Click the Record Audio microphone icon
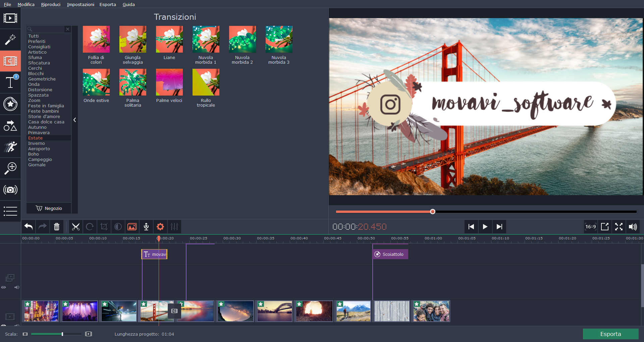Image resolution: width=644 pixels, height=342 pixels. [146, 227]
